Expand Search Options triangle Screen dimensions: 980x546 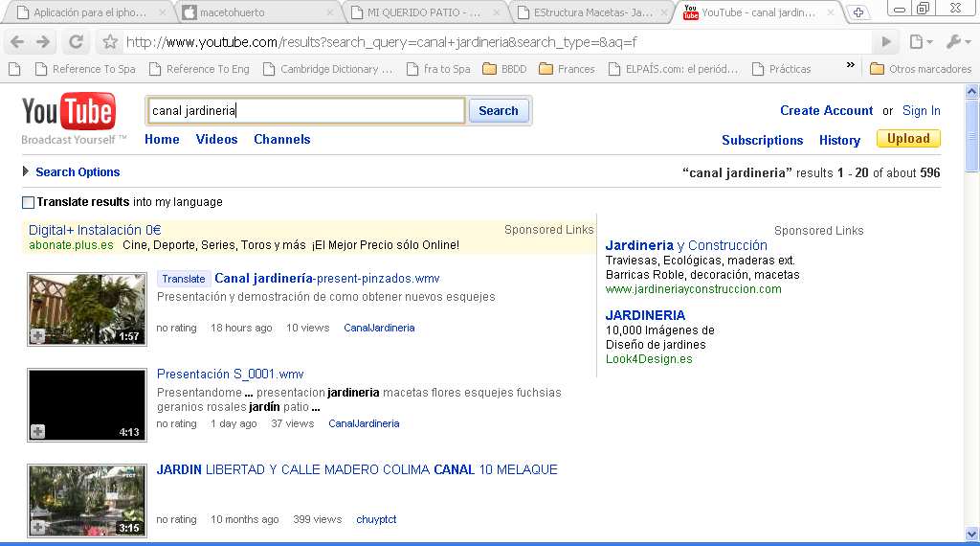(x=26, y=171)
